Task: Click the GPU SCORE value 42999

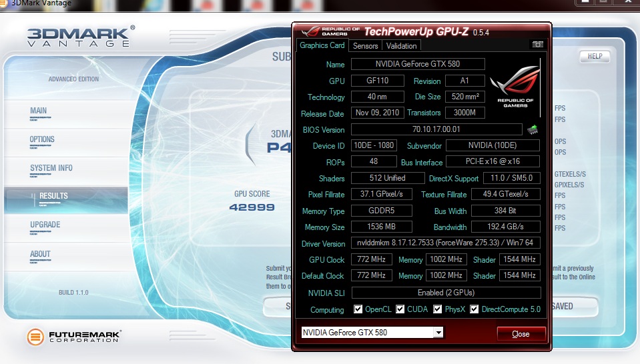Action: coord(252,207)
